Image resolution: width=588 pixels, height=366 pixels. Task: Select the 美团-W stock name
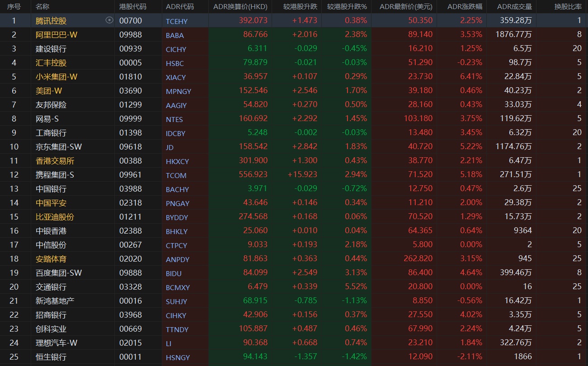[49, 91]
